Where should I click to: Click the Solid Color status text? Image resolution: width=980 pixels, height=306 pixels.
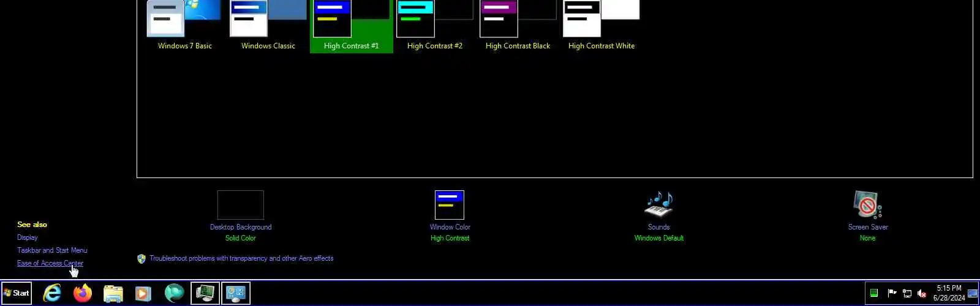coord(241,238)
